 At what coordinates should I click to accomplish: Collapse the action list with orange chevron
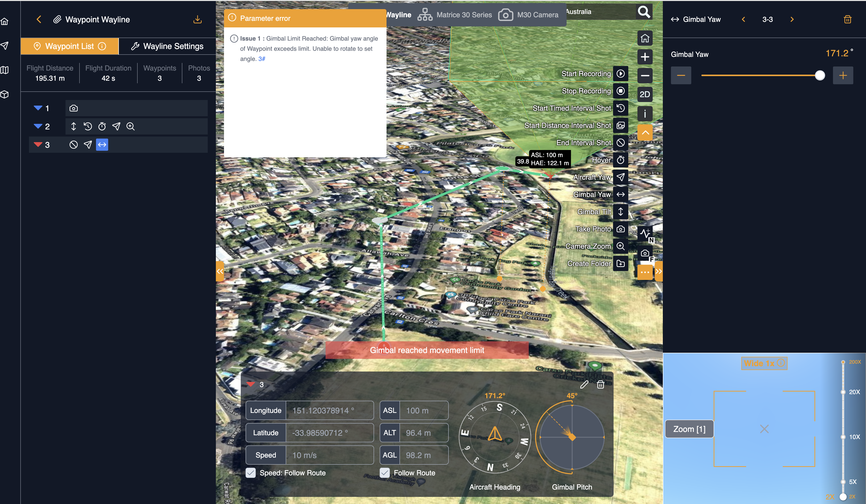645,132
